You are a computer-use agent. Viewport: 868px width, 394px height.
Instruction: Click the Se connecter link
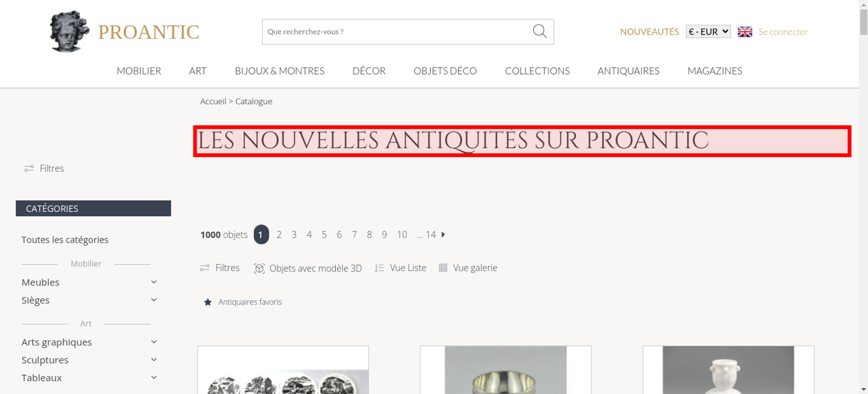(783, 32)
